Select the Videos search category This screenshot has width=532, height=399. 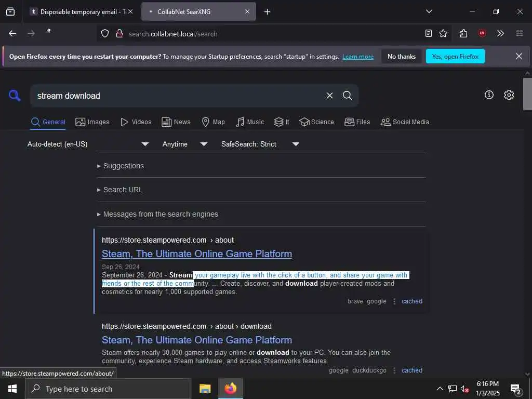point(136,122)
